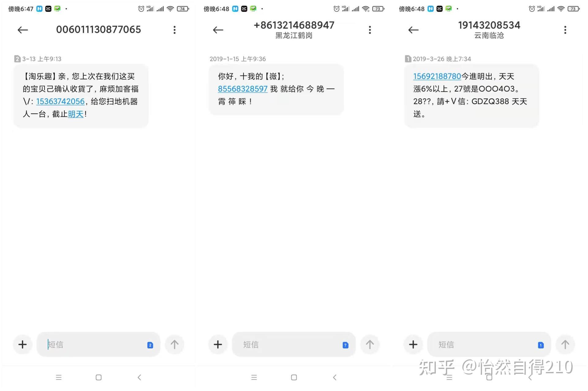Switch SIM card 1 icon in 19143208534 input
Viewport: 588px width, 391px height.
(541, 345)
